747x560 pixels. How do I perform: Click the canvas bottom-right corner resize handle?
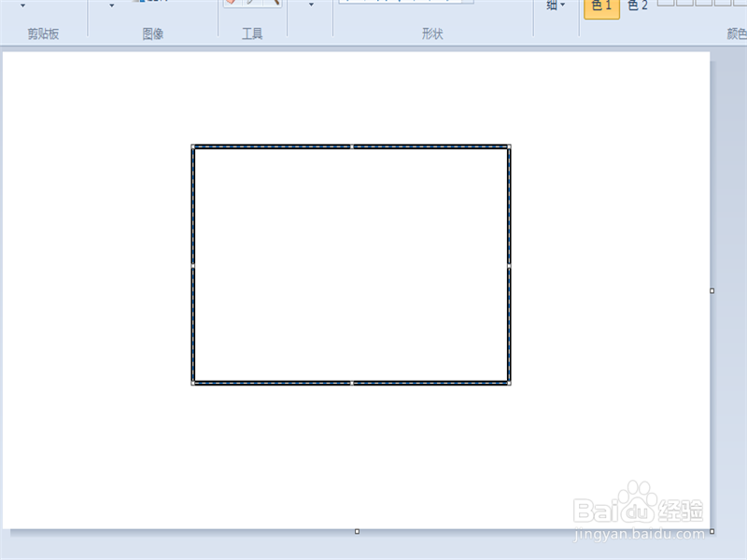tap(712, 531)
